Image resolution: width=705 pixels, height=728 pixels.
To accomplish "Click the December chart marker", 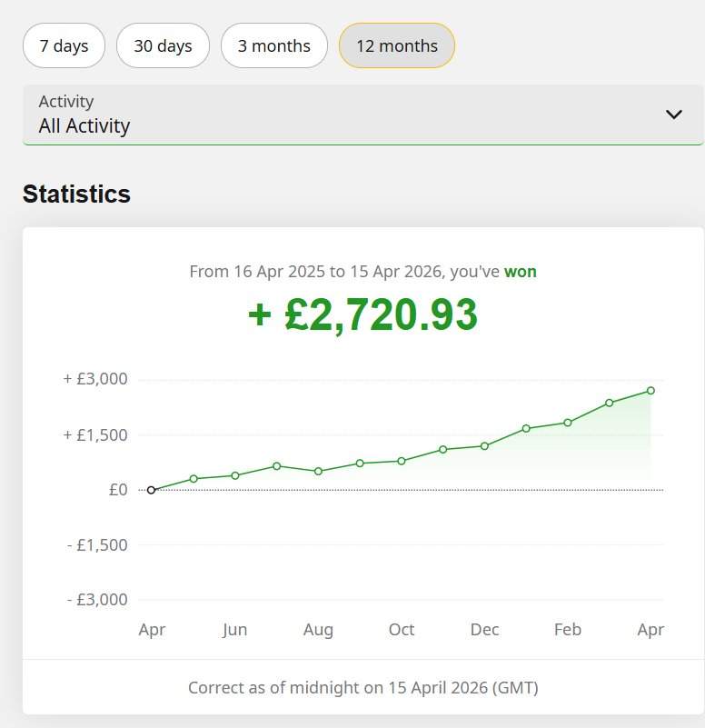I will pos(484,445).
